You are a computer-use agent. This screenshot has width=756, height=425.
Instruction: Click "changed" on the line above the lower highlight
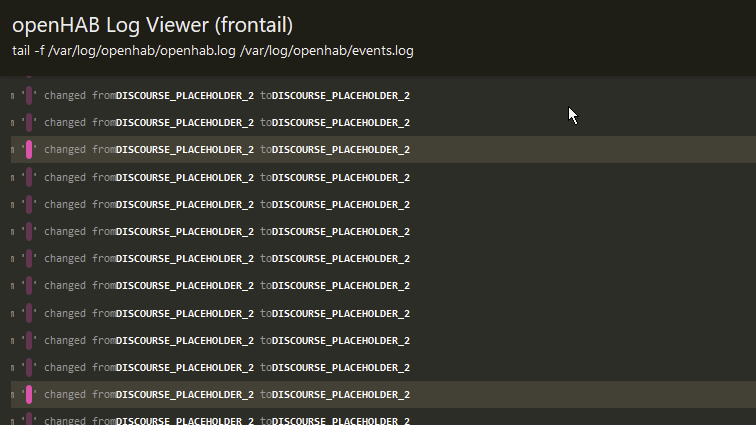click(x=65, y=367)
